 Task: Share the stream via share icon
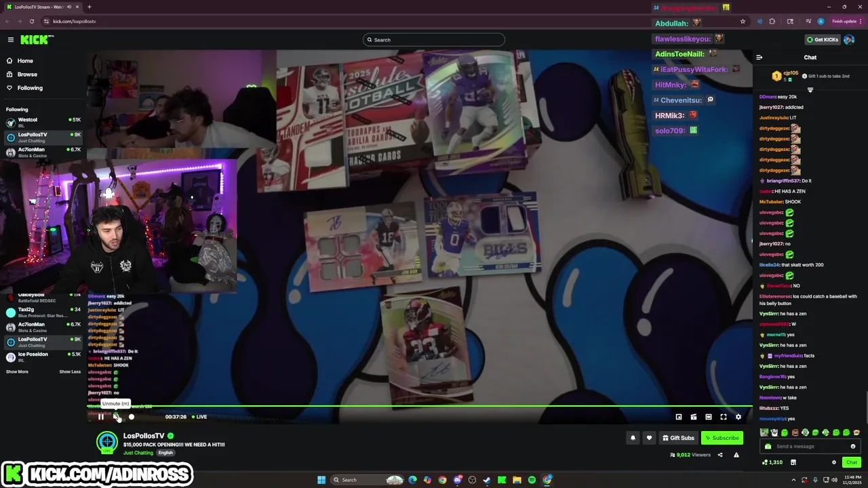coord(720,455)
